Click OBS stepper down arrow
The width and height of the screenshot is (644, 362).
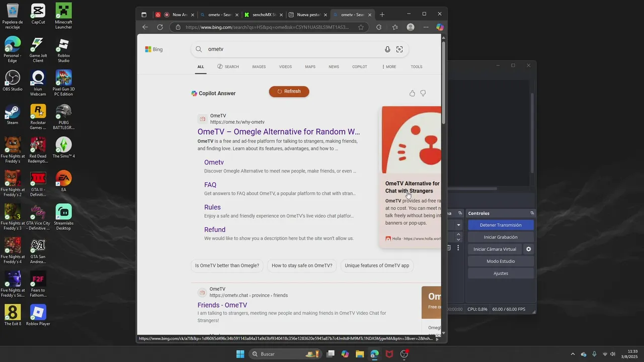tap(458, 240)
